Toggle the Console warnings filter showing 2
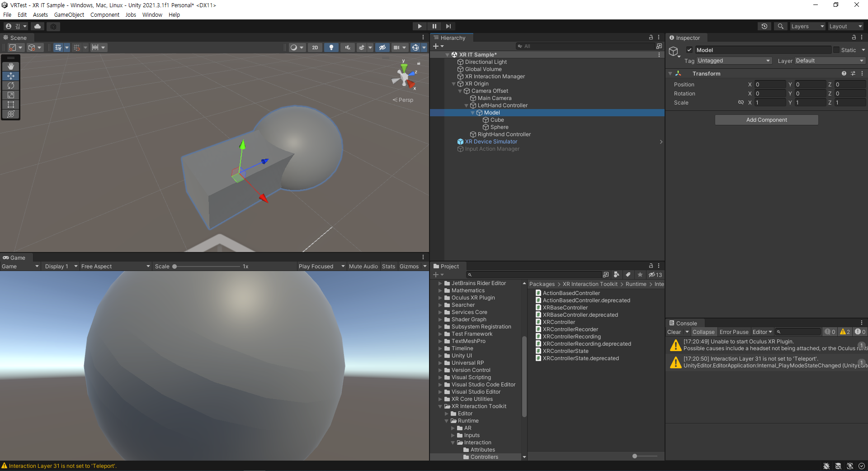The image size is (868, 471). [x=845, y=332]
